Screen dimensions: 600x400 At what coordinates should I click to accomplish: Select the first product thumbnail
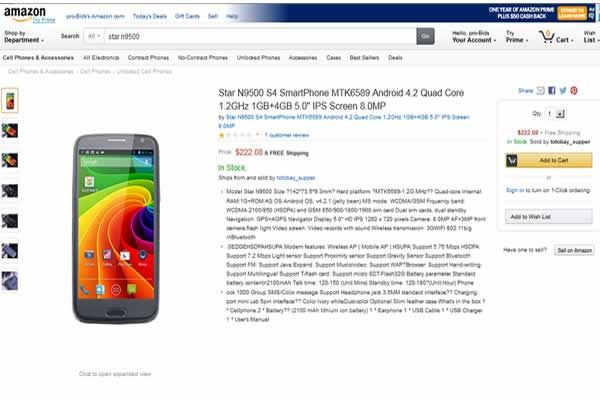(x=10, y=100)
